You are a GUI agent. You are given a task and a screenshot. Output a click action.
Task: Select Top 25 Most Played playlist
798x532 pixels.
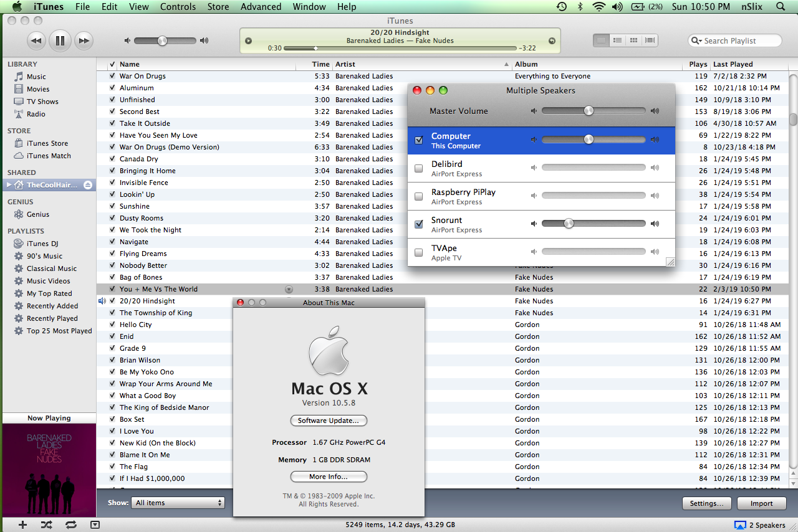tap(59, 331)
